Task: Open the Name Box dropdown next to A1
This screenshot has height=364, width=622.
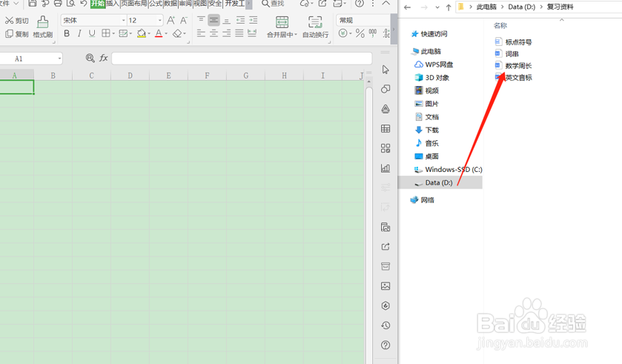Action: pyautogui.click(x=59, y=59)
